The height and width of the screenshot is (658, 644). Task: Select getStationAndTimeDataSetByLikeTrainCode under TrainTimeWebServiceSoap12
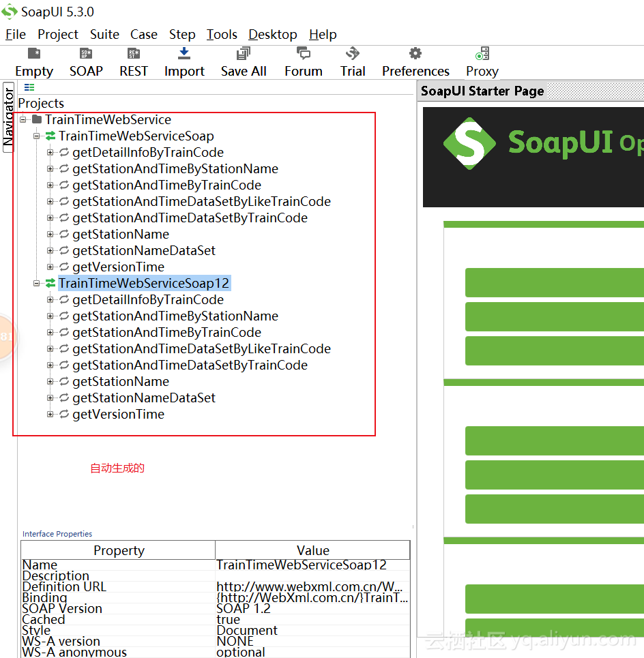(x=201, y=348)
